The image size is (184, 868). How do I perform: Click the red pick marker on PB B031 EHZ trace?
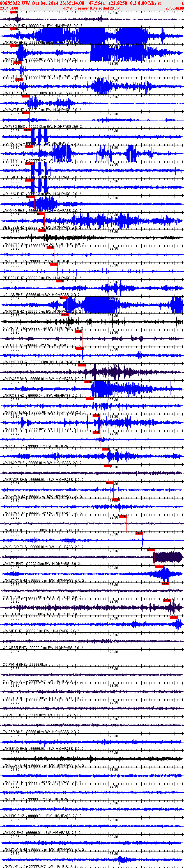coord(54,264)
